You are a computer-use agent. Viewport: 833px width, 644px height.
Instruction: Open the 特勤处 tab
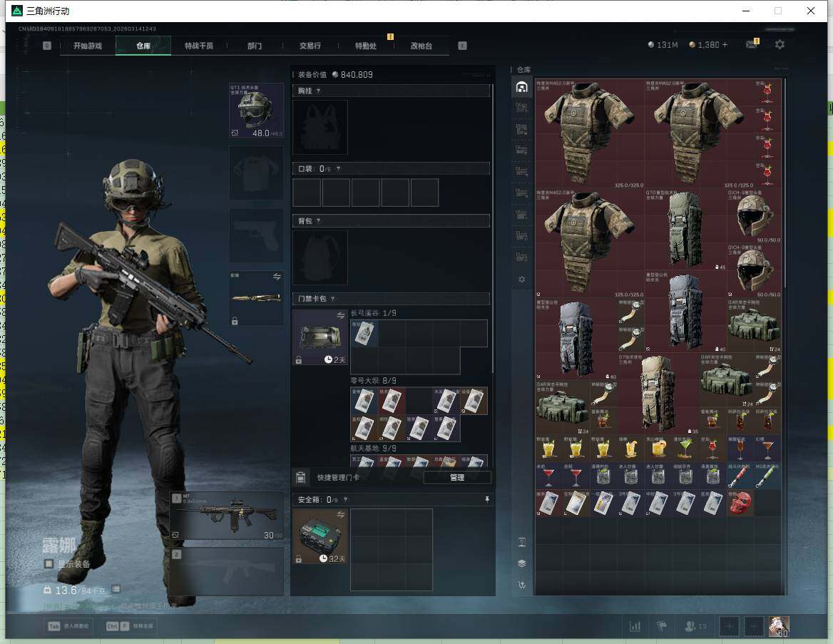[x=365, y=46]
